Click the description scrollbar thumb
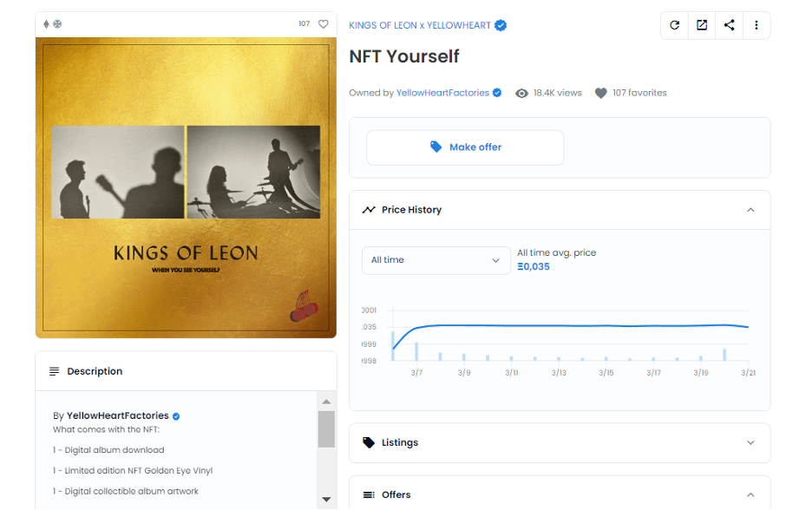812x510 pixels. coord(326,429)
